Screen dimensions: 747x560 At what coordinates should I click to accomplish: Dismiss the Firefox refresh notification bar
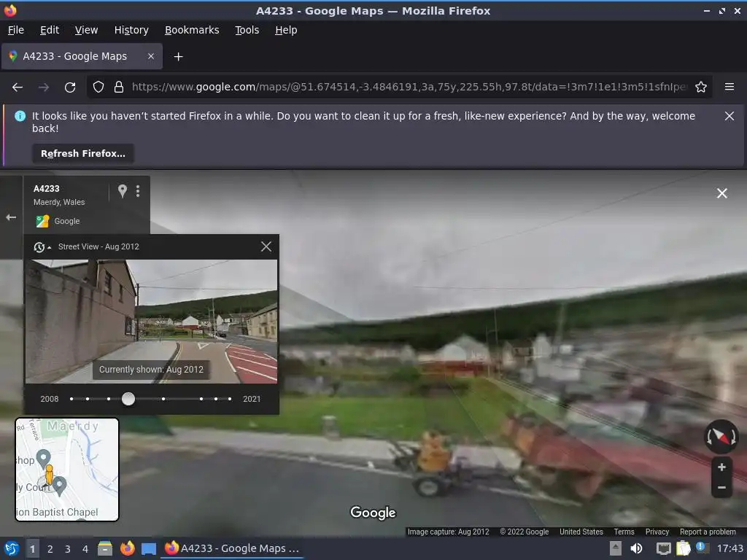(729, 116)
